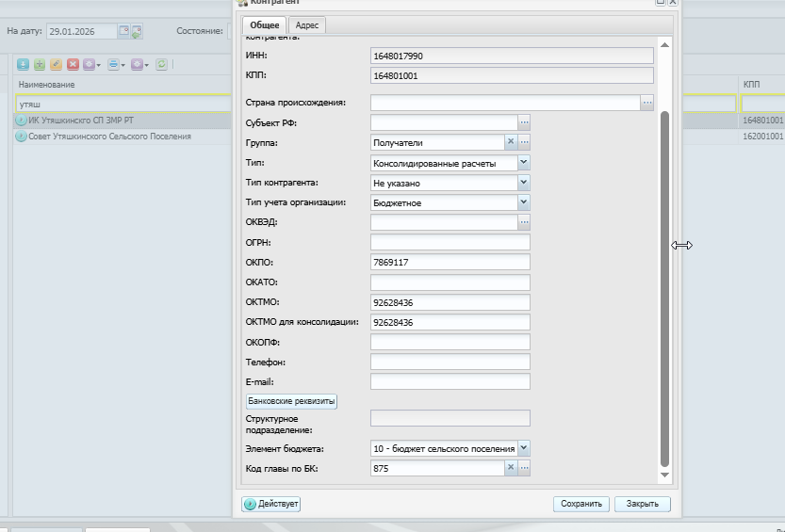
Task: Click the dialog scrollbar up arrow
Action: pos(665,45)
